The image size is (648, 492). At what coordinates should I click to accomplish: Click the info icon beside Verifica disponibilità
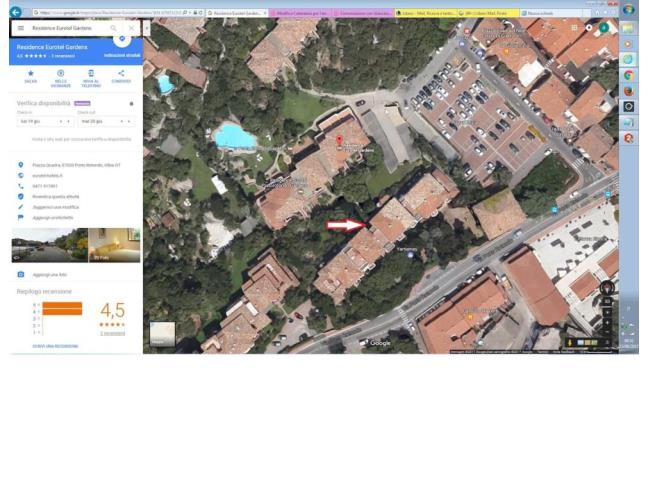(x=131, y=104)
